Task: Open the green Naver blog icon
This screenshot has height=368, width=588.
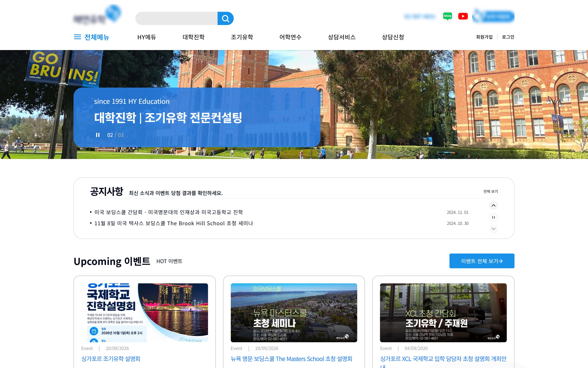Action: (x=447, y=16)
